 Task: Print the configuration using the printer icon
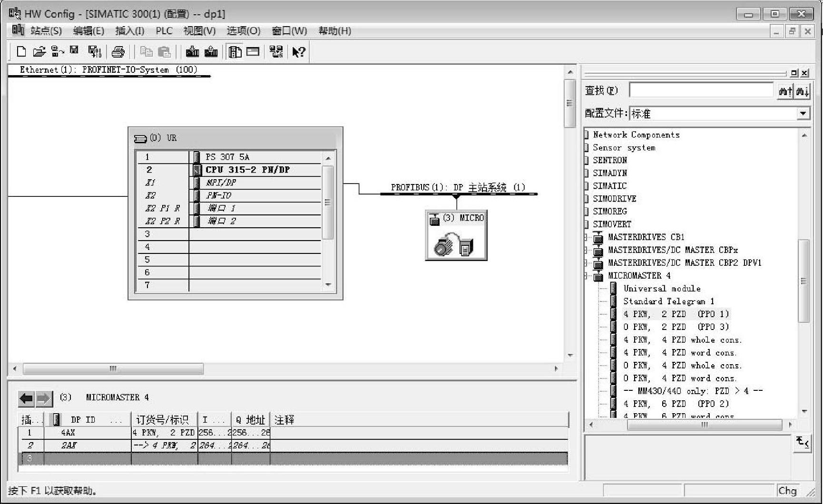click(x=118, y=51)
